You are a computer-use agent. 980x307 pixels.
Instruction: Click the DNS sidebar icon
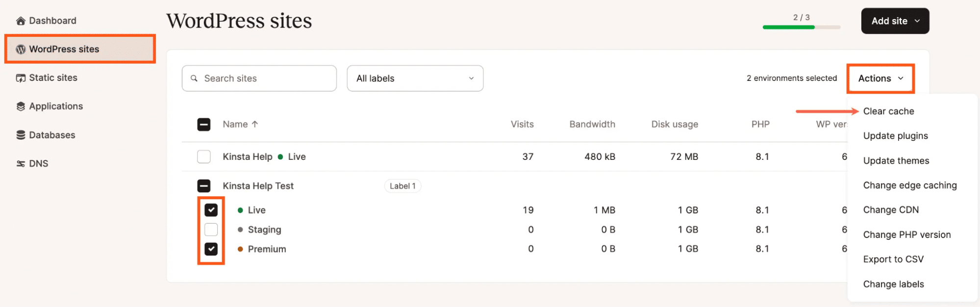tap(20, 163)
